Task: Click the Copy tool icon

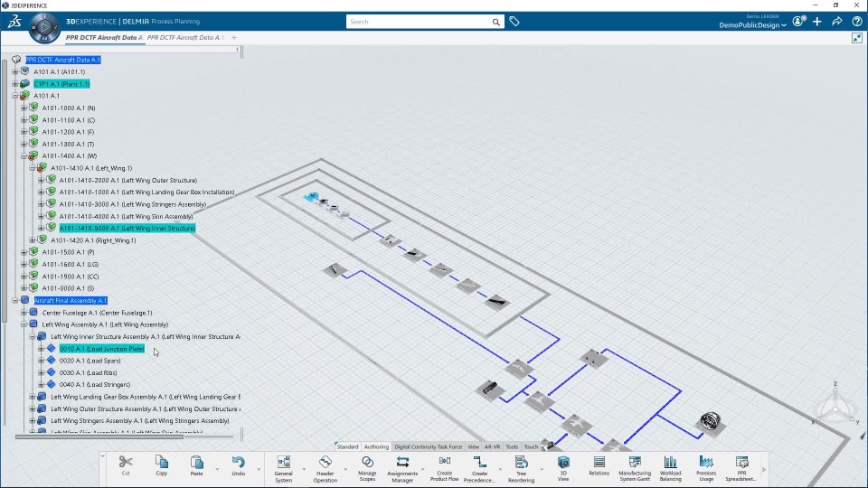Action: (162, 462)
